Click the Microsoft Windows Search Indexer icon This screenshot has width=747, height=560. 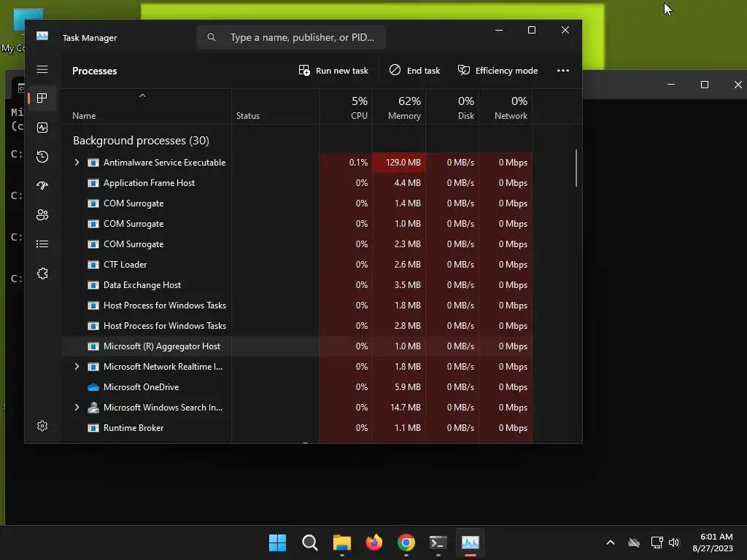coord(93,408)
